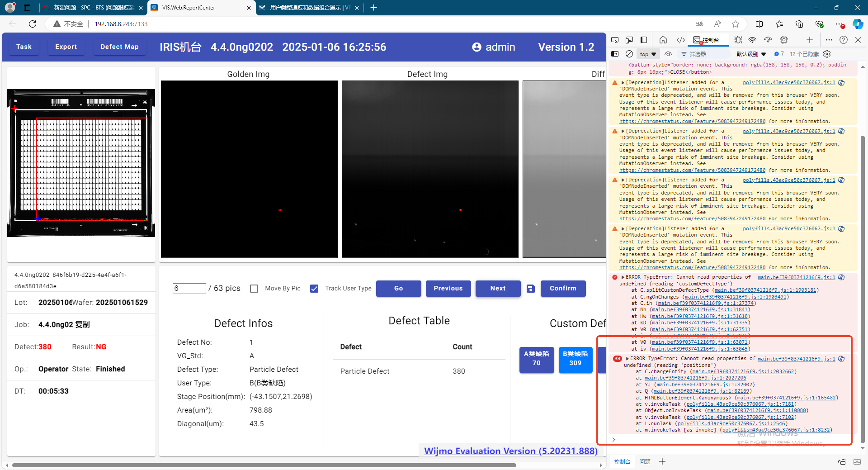Screen dimensions: 868x470
Task: Click the page horizontal scrollbar at bottom
Action: point(264,465)
